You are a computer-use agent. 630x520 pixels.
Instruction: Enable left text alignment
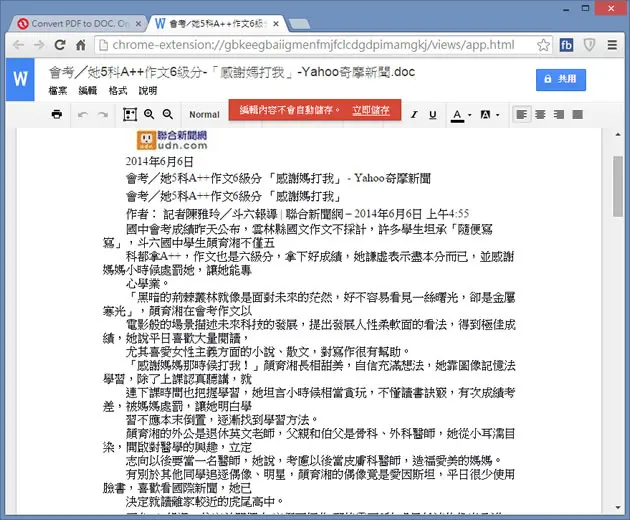point(522,115)
